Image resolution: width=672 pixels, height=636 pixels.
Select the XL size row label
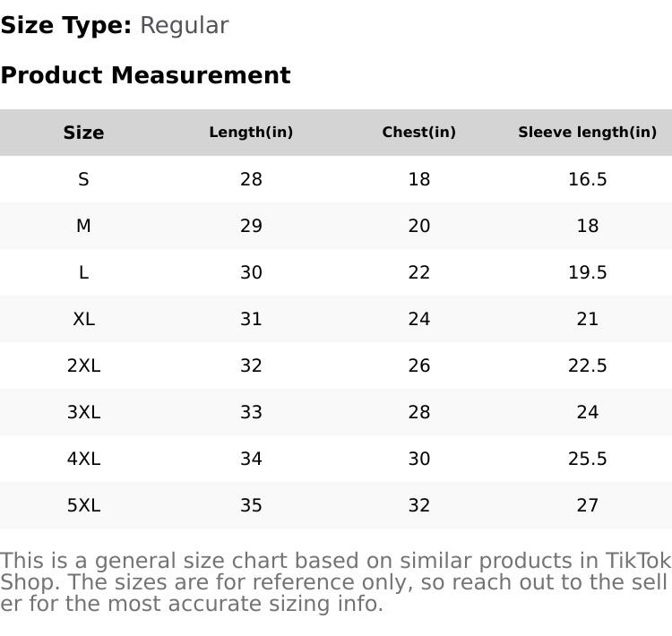pyautogui.click(x=83, y=319)
